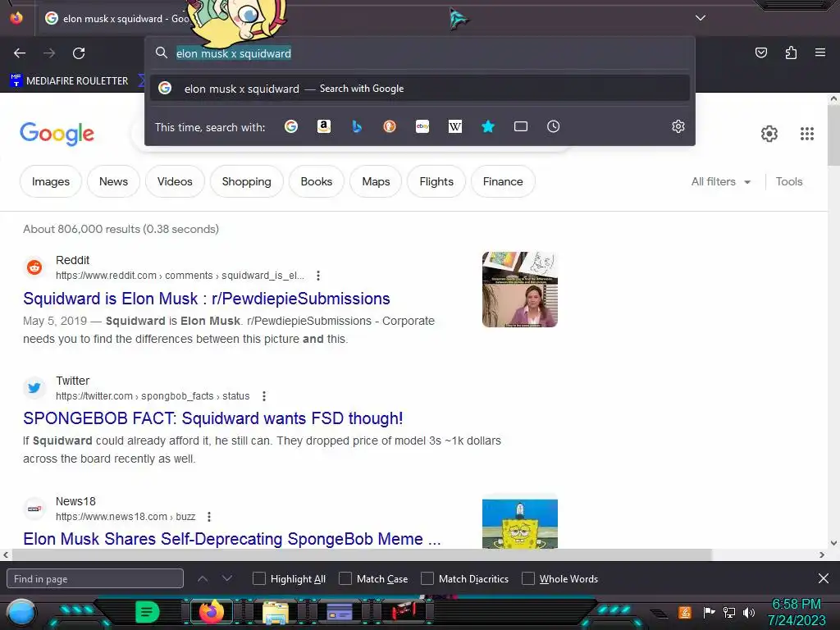This screenshot has height=630, width=840.
Task: Go back with the browser back arrow
Action: click(x=20, y=53)
